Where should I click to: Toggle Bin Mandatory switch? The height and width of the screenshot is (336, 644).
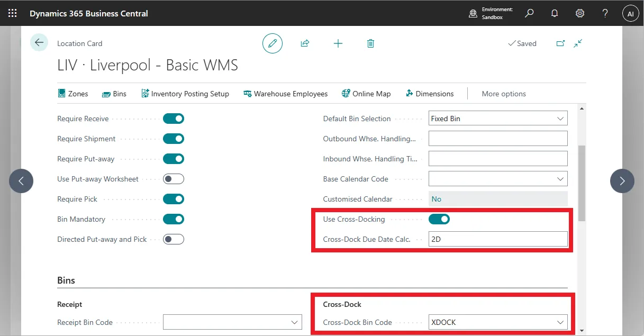[x=174, y=219]
